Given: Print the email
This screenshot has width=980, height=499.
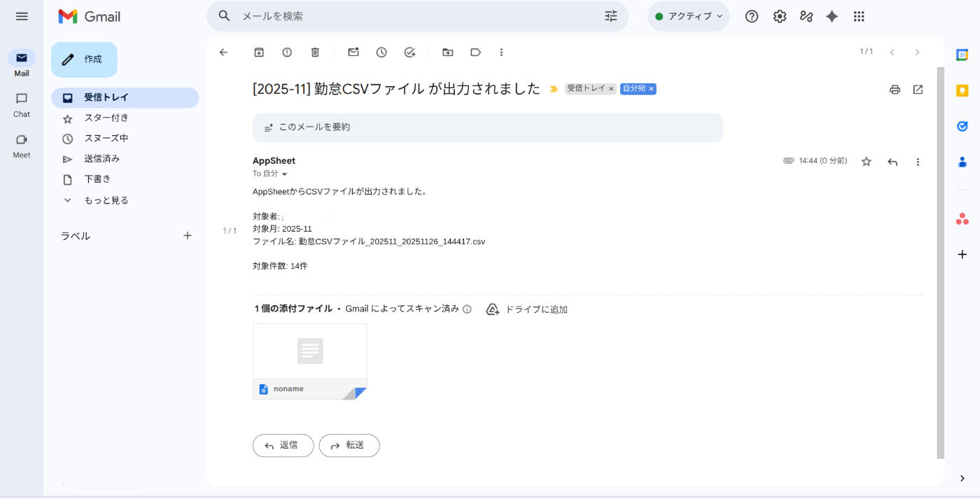Looking at the screenshot, I should [x=895, y=90].
